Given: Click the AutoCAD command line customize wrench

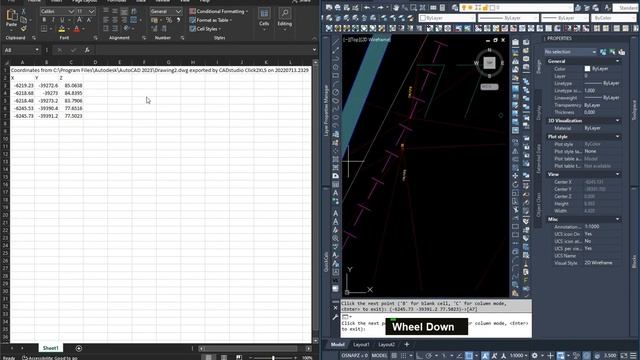Looking at the screenshot, I should coord(336,316).
